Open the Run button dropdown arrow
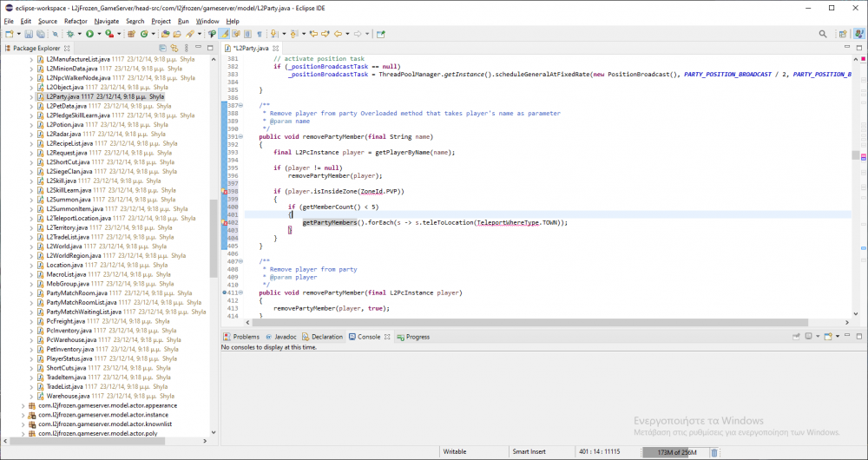The width and height of the screenshot is (868, 460). 98,34
